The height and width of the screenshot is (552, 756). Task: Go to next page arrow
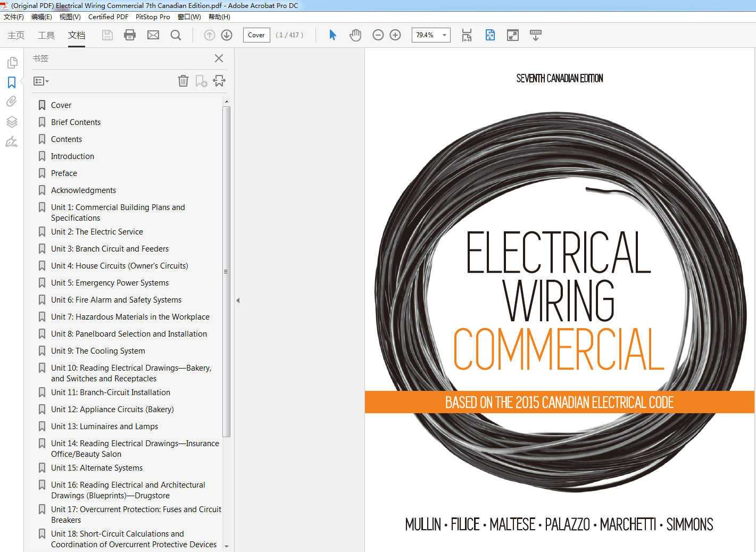[x=227, y=35]
